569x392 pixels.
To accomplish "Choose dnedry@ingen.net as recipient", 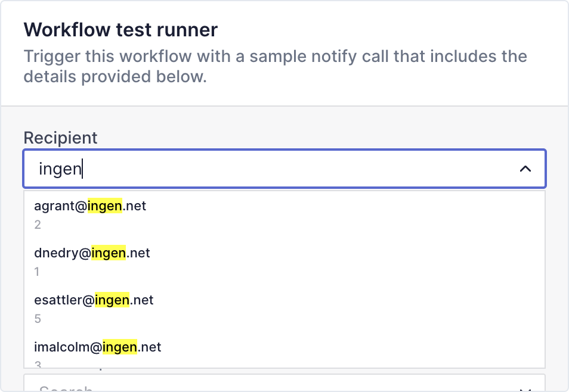I will tap(284, 262).
